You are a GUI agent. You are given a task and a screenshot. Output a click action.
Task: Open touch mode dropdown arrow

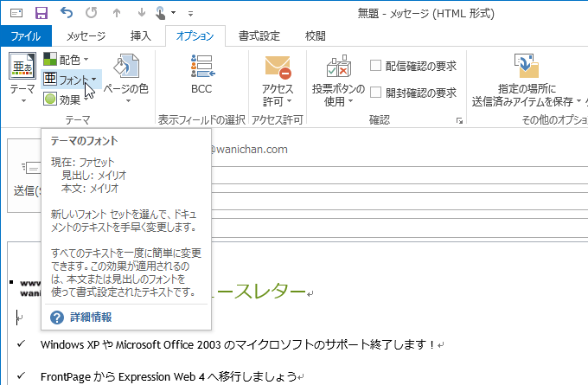(x=173, y=13)
